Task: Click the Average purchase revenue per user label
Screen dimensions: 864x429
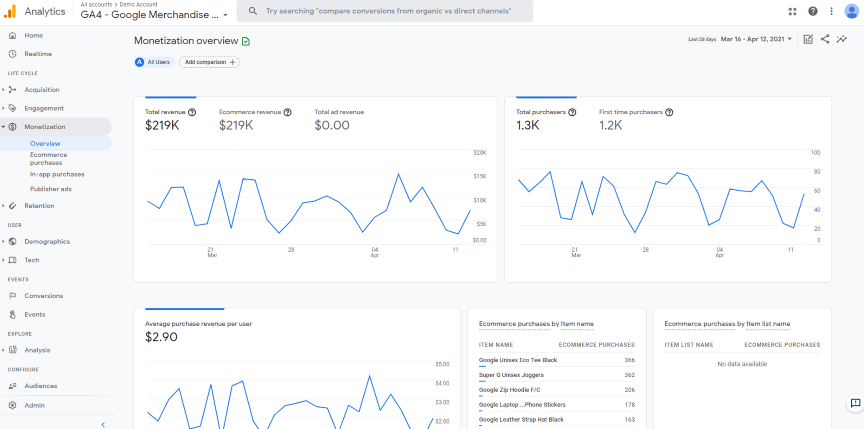Action: tap(198, 324)
